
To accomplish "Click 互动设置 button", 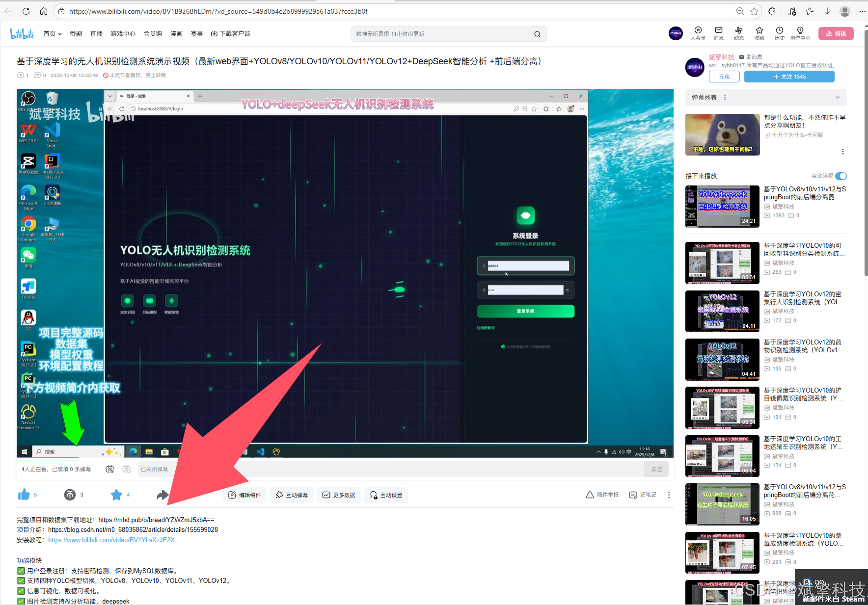I will click(x=386, y=495).
